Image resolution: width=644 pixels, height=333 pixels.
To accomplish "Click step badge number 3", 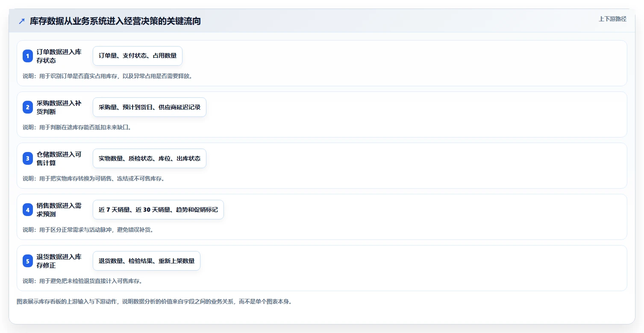I will click(28, 158).
